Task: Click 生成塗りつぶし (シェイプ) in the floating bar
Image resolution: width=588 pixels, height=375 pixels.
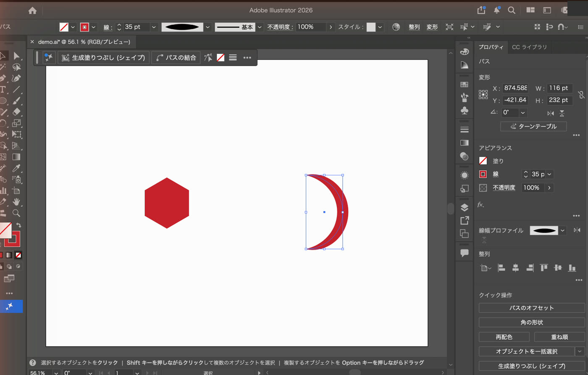Action: coord(104,58)
